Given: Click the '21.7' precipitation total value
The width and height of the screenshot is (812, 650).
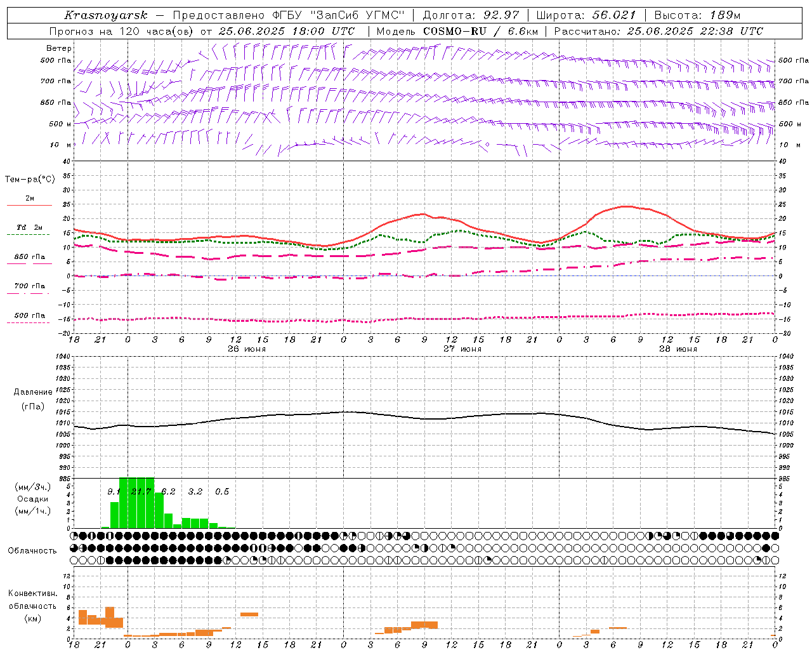Looking at the screenshot, I should click(x=141, y=491).
